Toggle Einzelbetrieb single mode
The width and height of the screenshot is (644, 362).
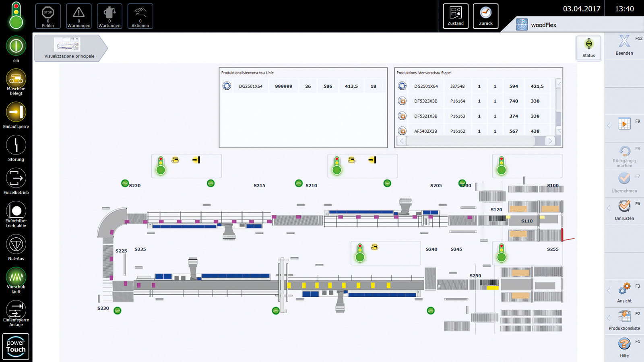tap(16, 178)
